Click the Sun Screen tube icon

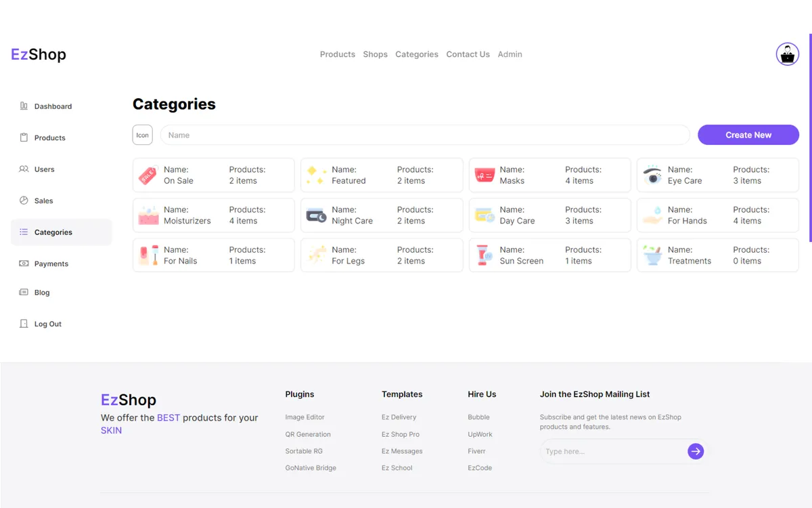pos(483,255)
